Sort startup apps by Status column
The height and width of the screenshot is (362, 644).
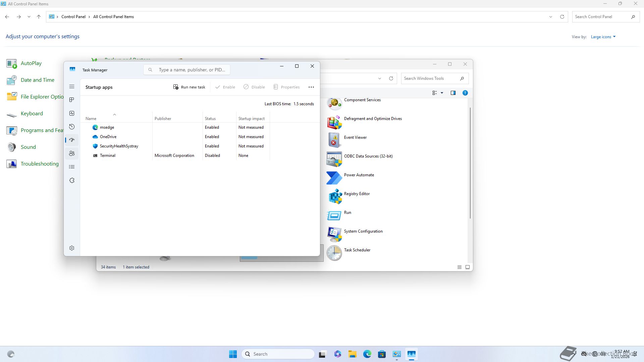pos(210,119)
